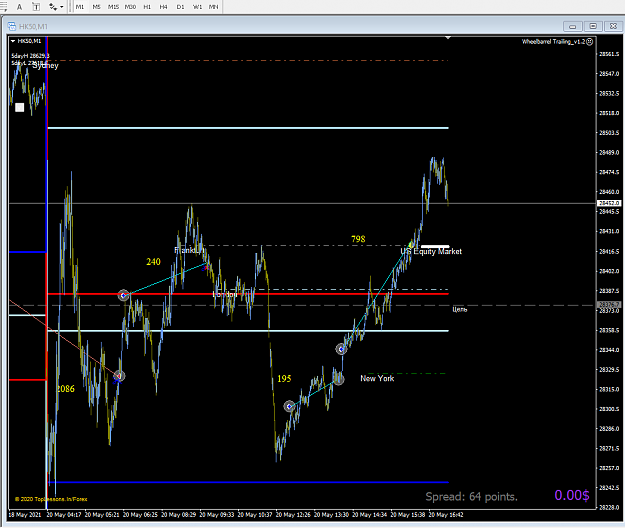Select trade marker circle near 2086 label
This screenshot has height=528, width=625.
[x=119, y=376]
